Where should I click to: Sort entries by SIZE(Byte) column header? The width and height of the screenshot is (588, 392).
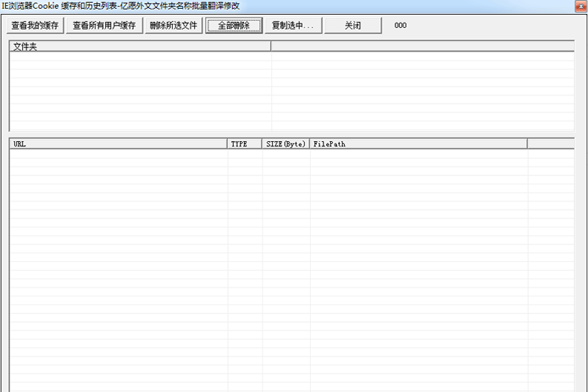286,144
